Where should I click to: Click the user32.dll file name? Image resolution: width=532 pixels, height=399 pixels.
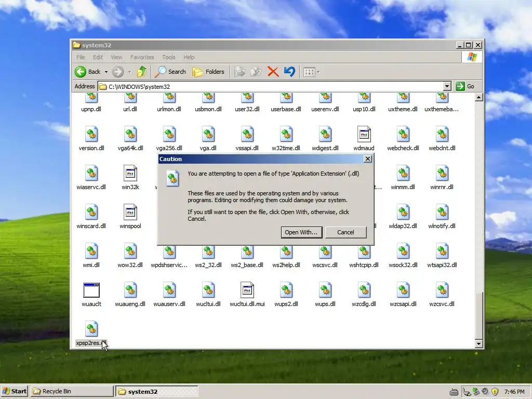tap(247, 109)
